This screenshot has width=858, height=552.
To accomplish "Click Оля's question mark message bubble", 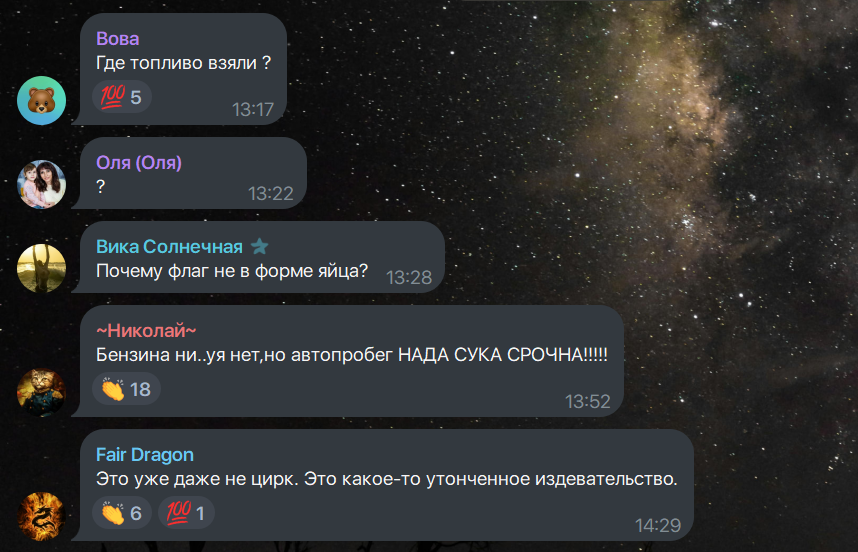I will tap(189, 173).
